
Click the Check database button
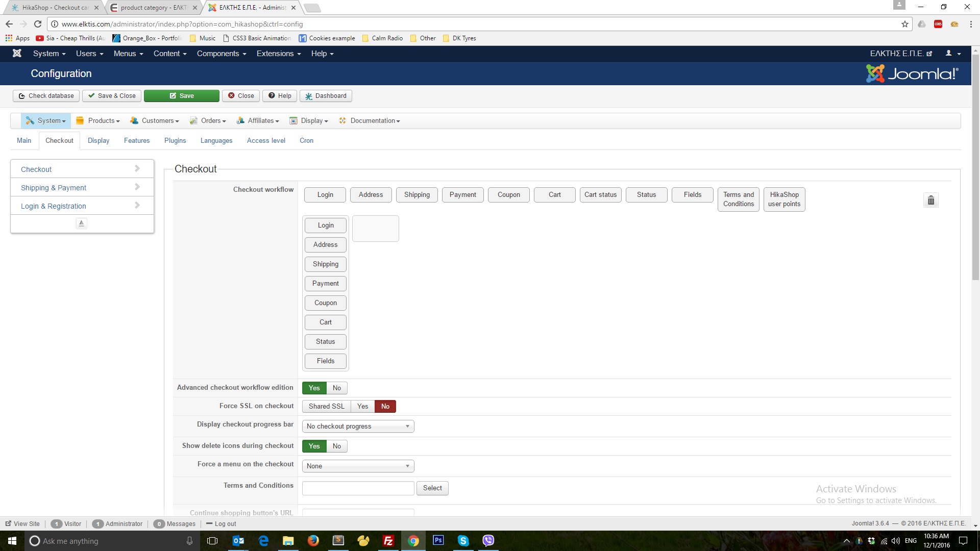click(46, 96)
